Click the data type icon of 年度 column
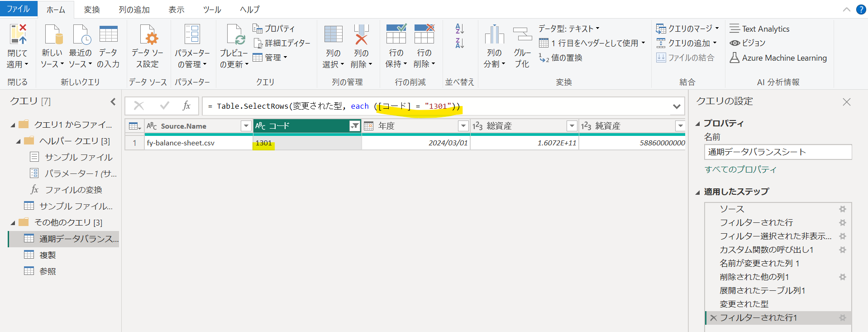868x332 pixels. 369,126
